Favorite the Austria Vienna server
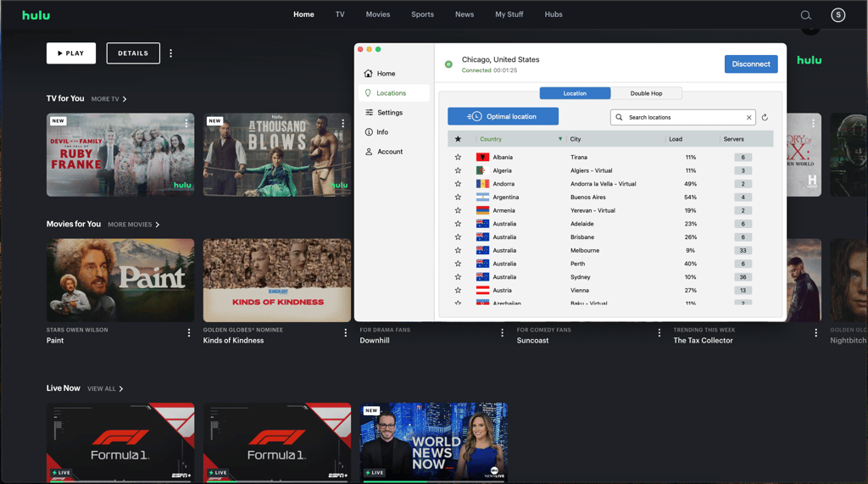 458,290
